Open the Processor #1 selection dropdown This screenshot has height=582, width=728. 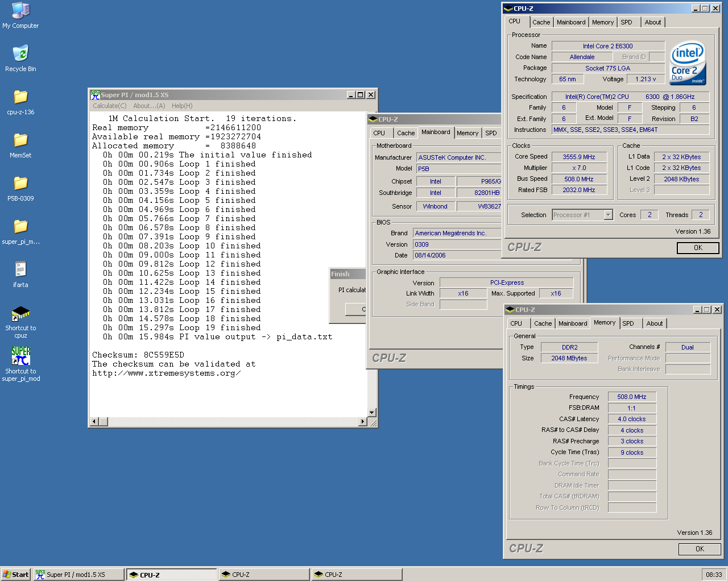pos(608,215)
